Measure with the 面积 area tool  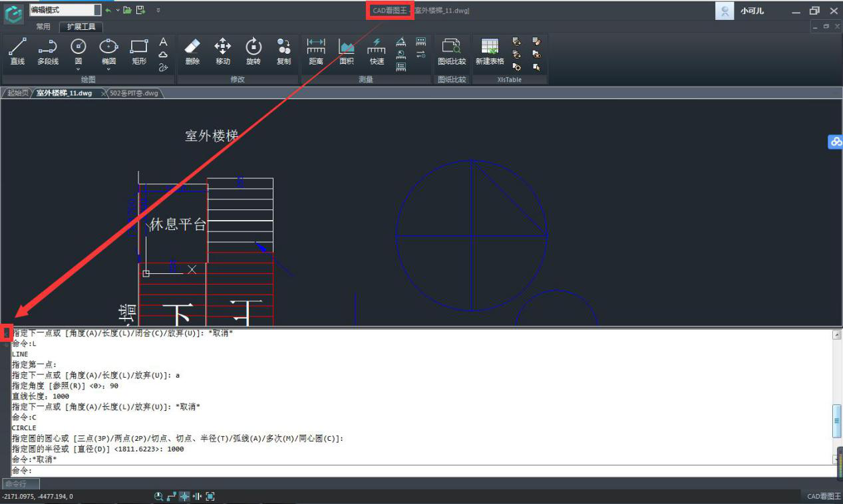point(346,52)
